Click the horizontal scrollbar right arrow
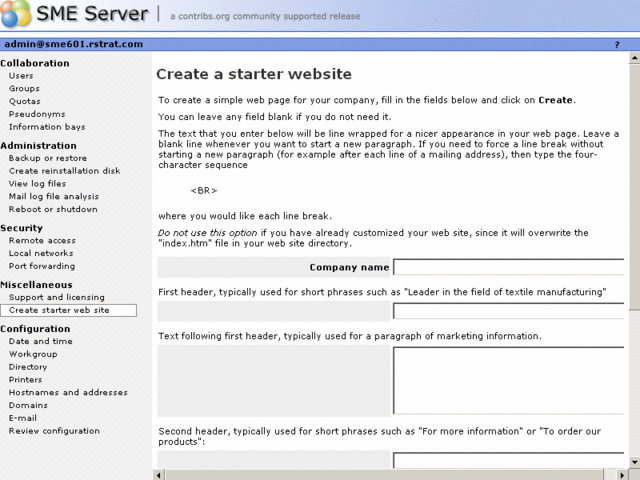 (x=622, y=475)
